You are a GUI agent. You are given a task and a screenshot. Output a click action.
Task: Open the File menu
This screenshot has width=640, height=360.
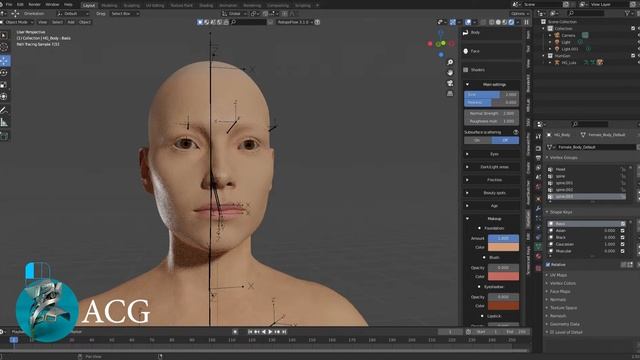(x=9, y=4)
